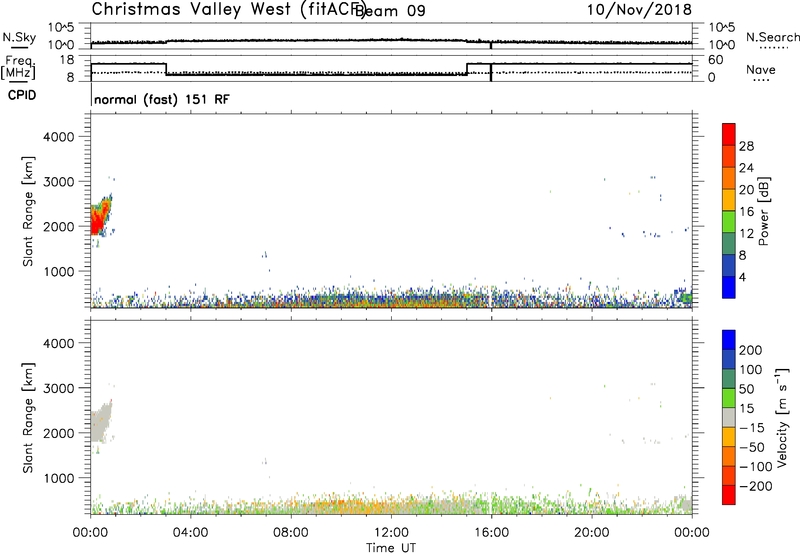Click the '4000' tick on power panel axis

[58, 137]
